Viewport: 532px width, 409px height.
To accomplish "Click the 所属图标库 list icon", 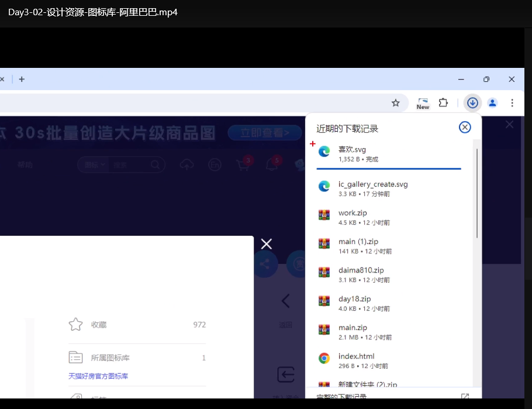I will click(75, 358).
